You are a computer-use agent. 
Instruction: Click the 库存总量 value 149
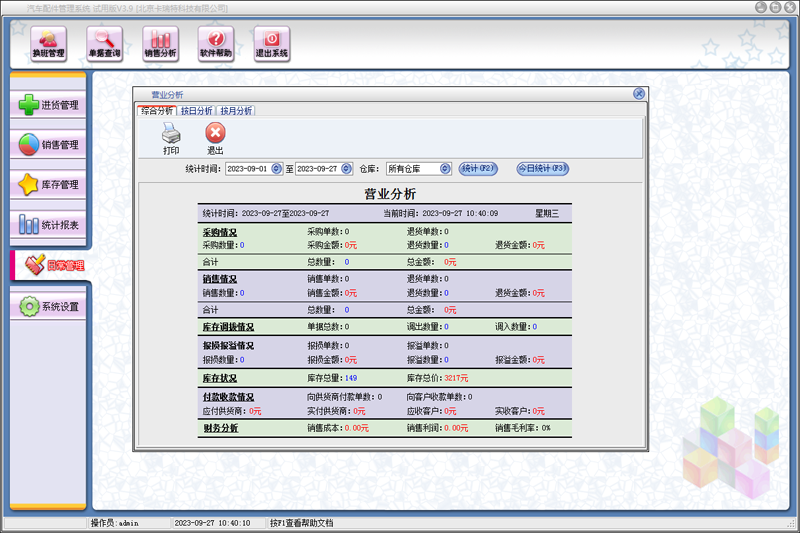(x=351, y=378)
